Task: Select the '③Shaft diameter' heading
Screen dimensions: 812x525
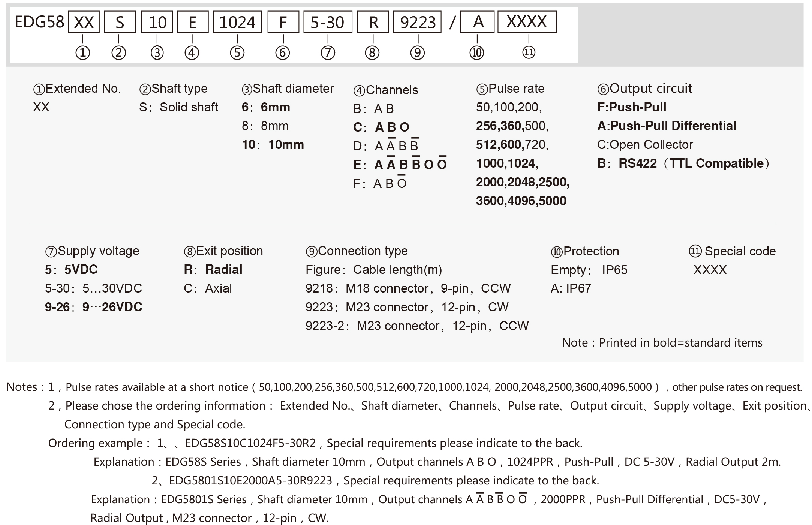Action: [288, 89]
